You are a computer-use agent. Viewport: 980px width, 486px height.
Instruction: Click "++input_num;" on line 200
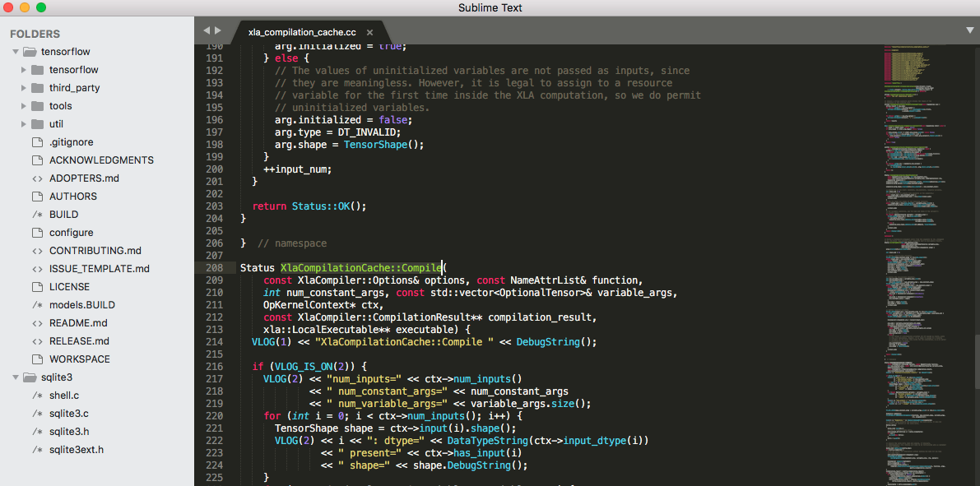pyautogui.click(x=298, y=169)
